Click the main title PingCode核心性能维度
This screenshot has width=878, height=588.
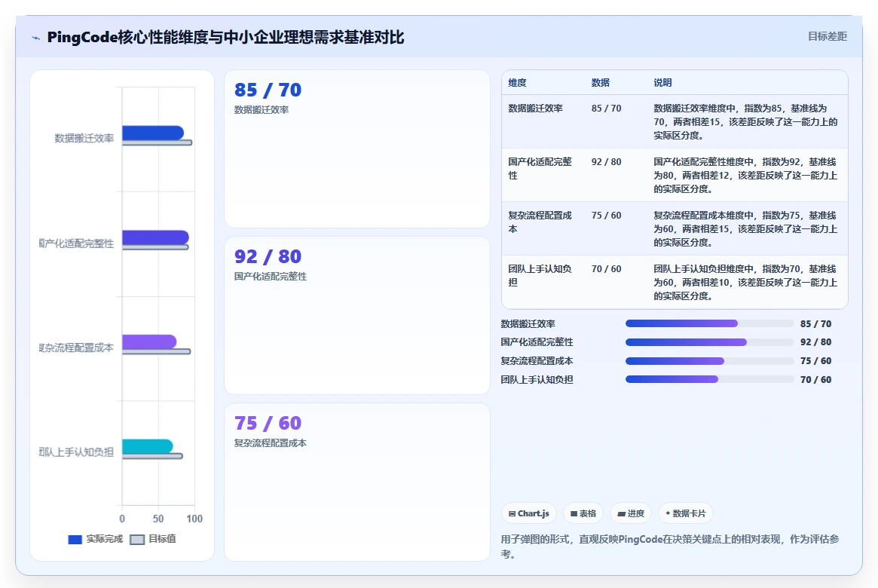point(225,38)
